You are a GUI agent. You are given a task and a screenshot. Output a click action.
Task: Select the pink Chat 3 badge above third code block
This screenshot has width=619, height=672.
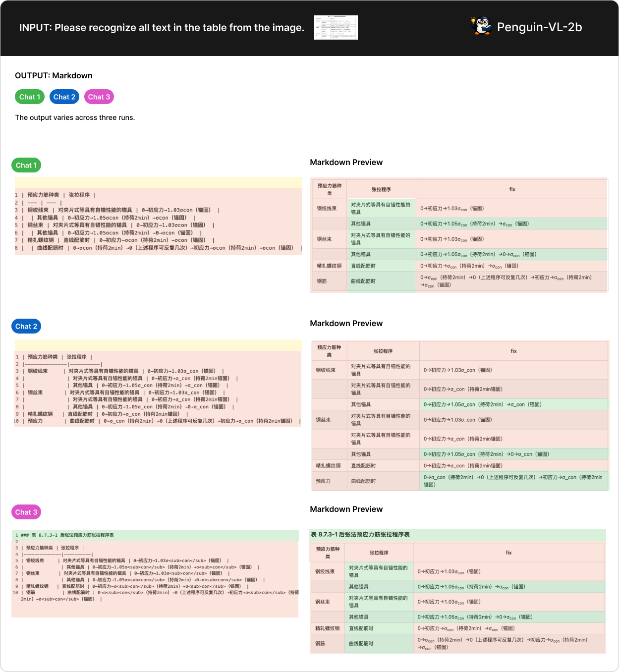click(26, 512)
